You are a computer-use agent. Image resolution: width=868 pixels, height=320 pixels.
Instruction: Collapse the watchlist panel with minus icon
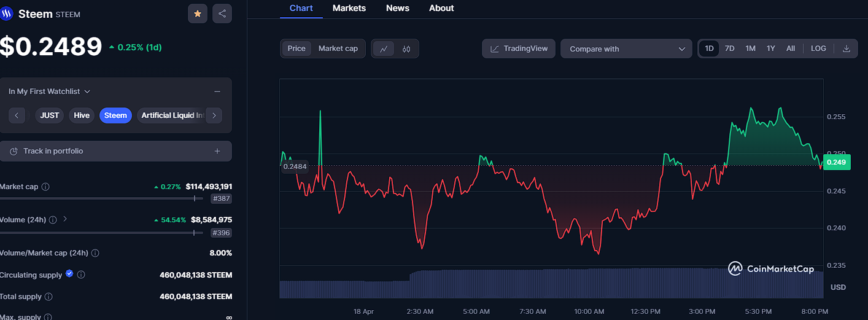(217, 92)
